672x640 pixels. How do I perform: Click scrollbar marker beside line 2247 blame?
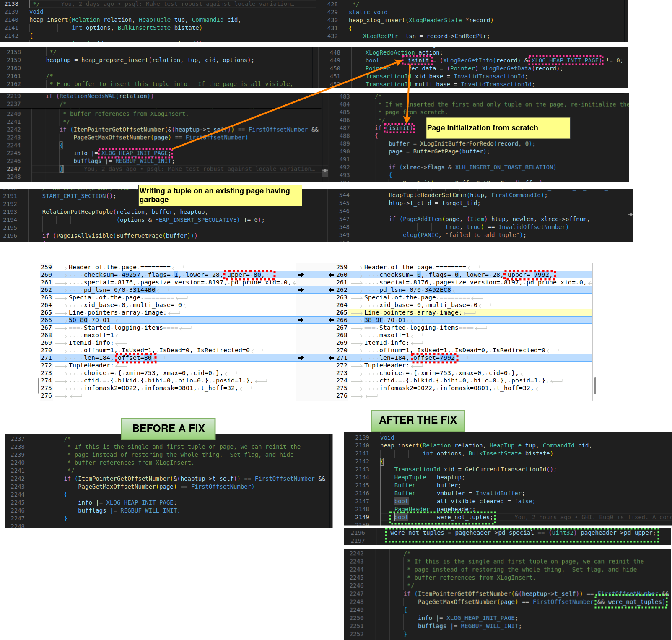coord(324,171)
